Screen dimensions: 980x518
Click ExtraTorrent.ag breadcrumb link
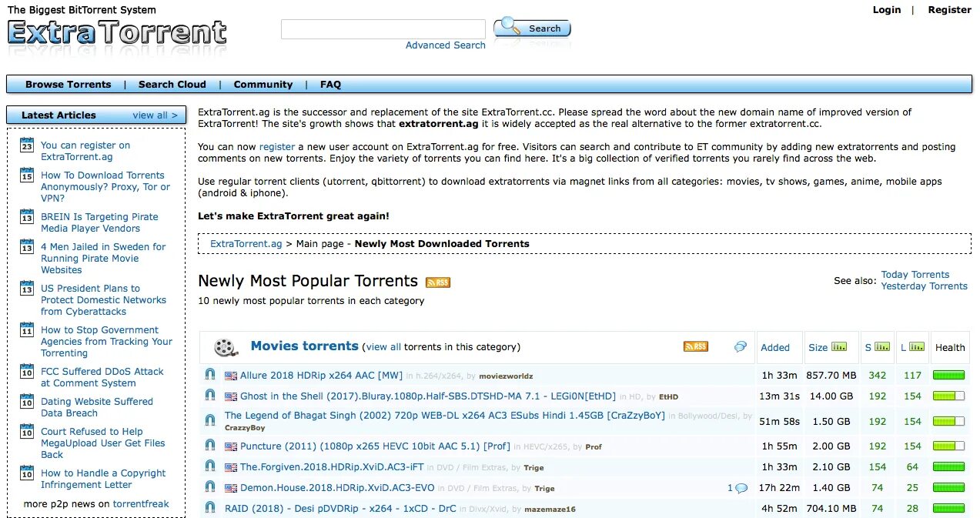click(246, 244)
